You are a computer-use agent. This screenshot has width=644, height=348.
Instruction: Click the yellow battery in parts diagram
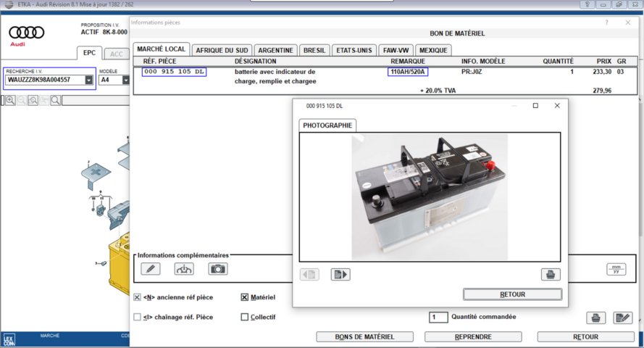click(x=120, y=265)
